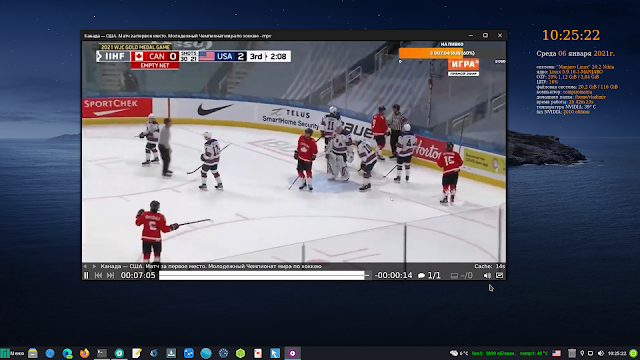
Task: Open system volume control in tray
Action: (600, 353)
